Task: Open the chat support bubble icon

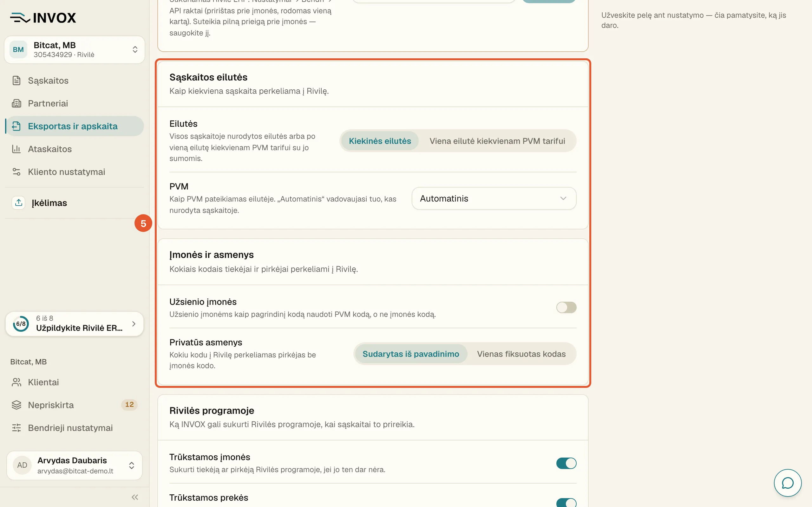Action: [x=788, y=483]
